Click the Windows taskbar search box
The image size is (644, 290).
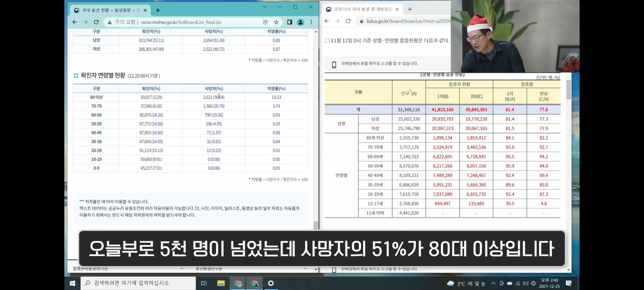tap(138, 283)
